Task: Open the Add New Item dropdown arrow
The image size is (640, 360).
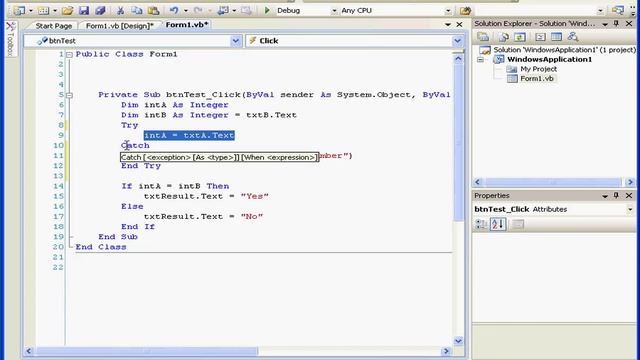Action: (x=55, y=11)
